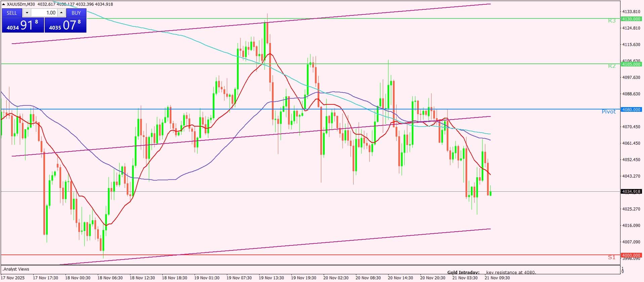Click the 4130.000 green price tag
The height and width of the screenshot is (282, 644).
631,19
